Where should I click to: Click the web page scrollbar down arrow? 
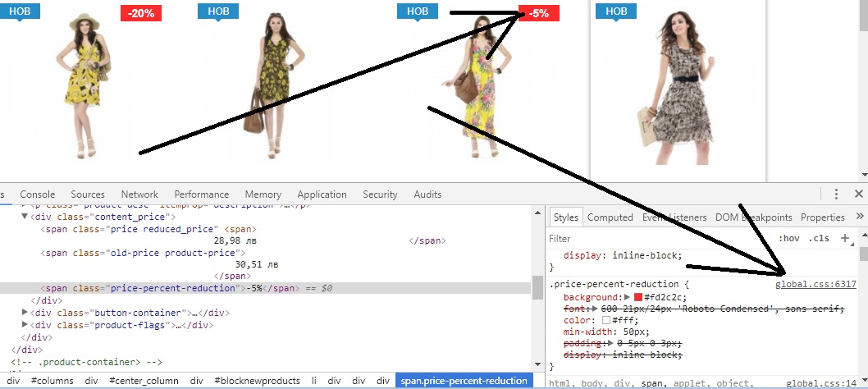[864, 176]
